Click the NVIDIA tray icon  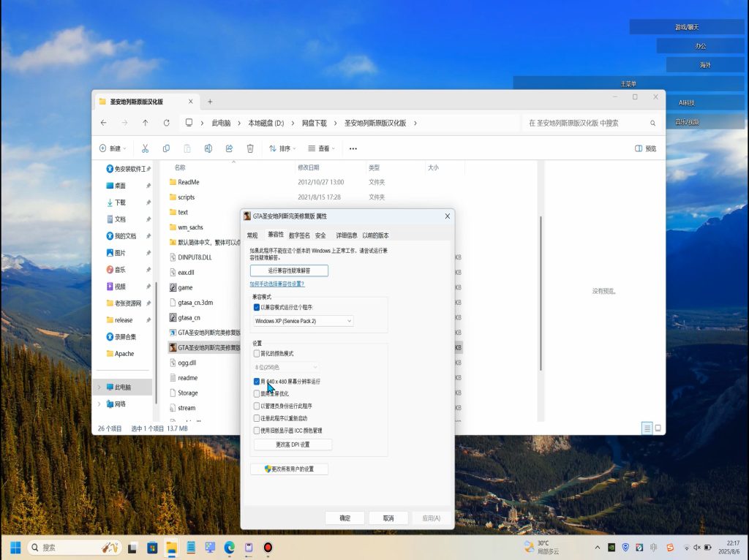[x=611, y=548]
